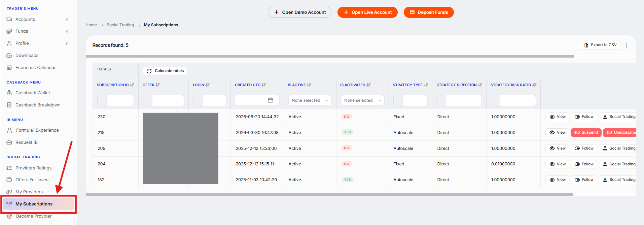Suspend subscription 215
The image size is (644, 225).
pyautogui.click(x=586, y=132)
